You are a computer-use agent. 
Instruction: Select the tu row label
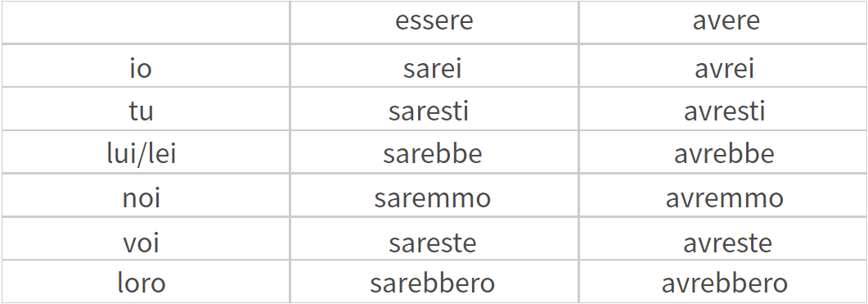141,111
